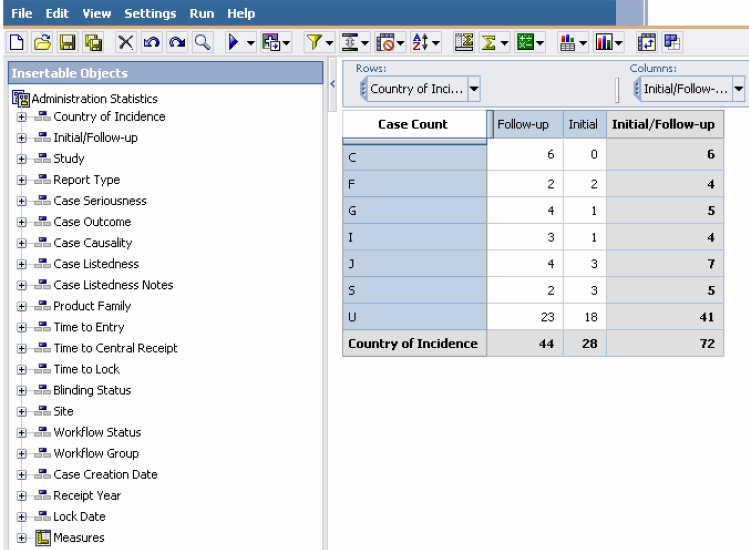Expand the Case Seriousness tree node

[21, 201]
